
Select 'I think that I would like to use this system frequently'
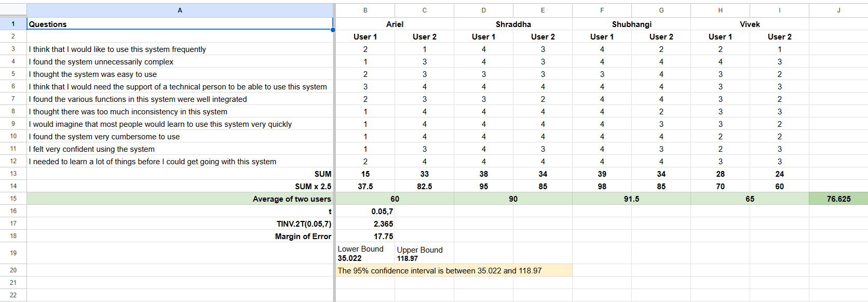coord(180,49)
